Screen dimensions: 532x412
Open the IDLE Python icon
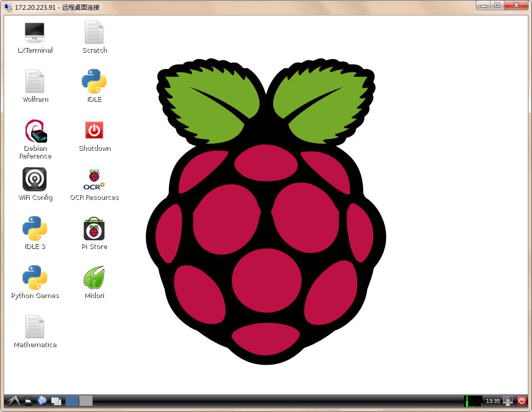94,82
